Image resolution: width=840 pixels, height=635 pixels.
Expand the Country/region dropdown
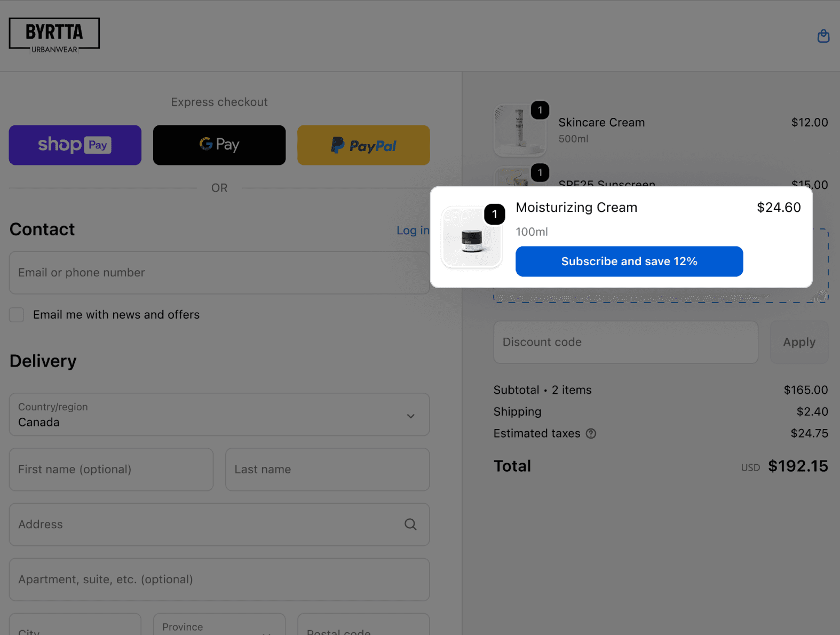(x=219, y=415)
